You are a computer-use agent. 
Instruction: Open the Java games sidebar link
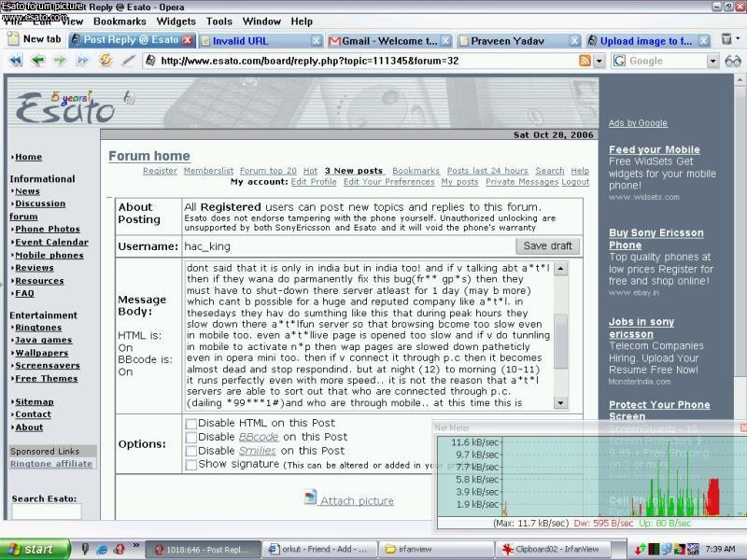point(44,340)
